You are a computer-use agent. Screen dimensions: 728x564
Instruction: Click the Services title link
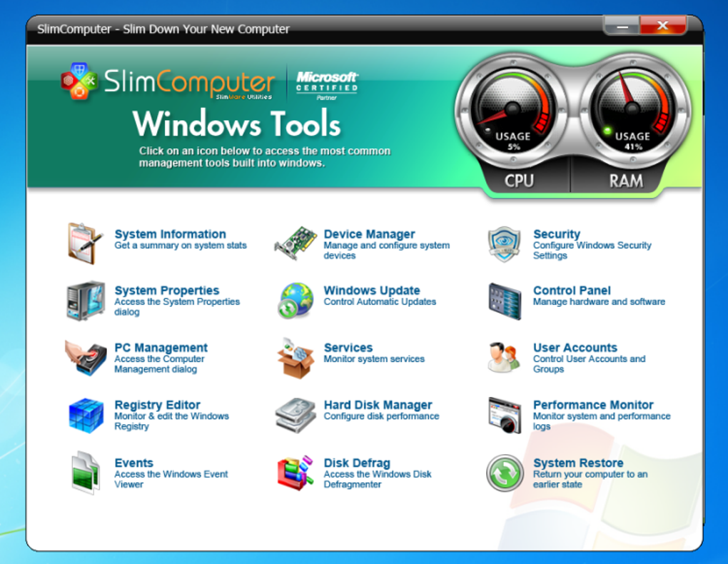[348, 348]
